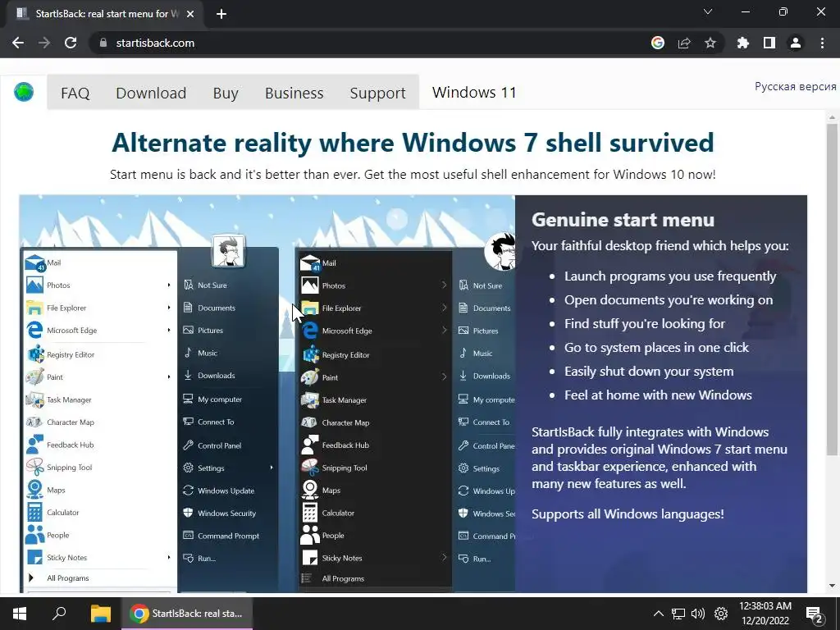This screenshot has width=840, height=630.
Task: Click Maps icon in dark menu
Action: coord(309,490)
